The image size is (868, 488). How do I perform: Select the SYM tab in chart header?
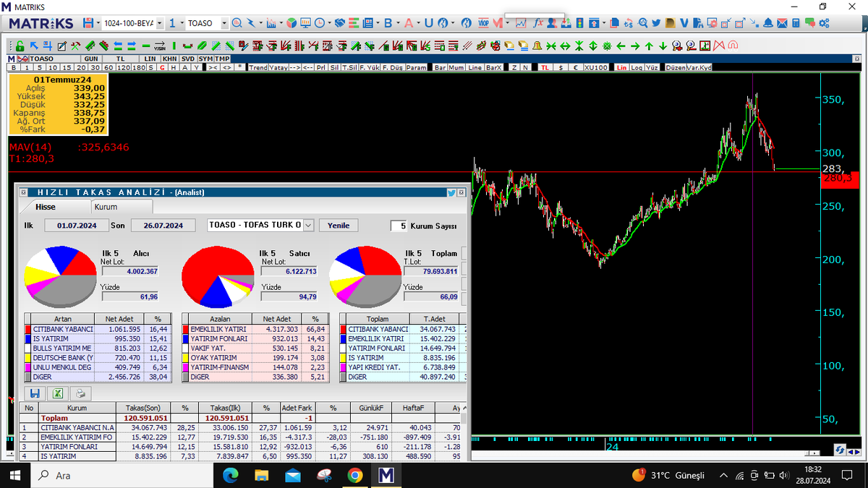click(x=205, y=59)
